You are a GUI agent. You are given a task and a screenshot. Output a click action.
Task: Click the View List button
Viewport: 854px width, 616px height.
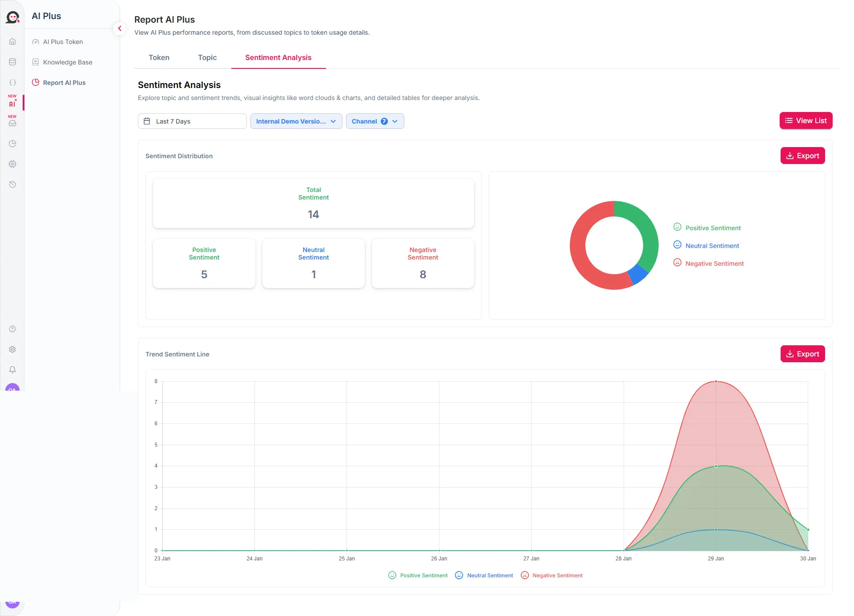(x=806, y=120)
